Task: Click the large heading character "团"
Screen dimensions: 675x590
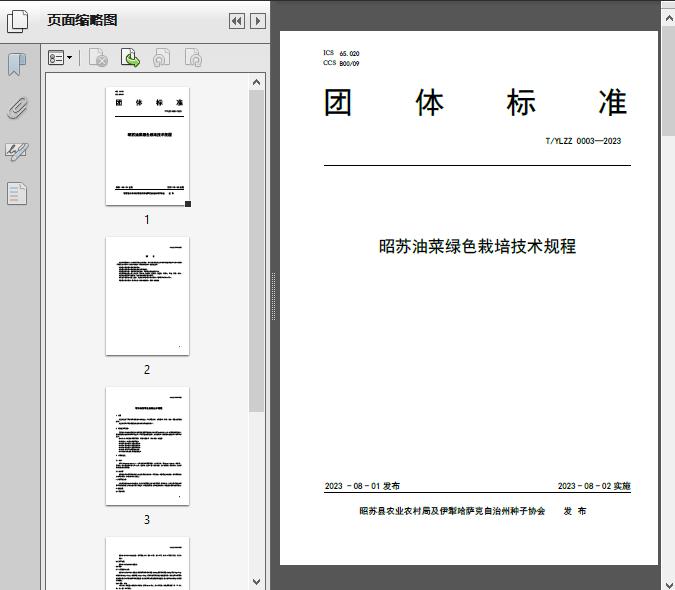Action: pyautogui.click(x=338, y=103)
